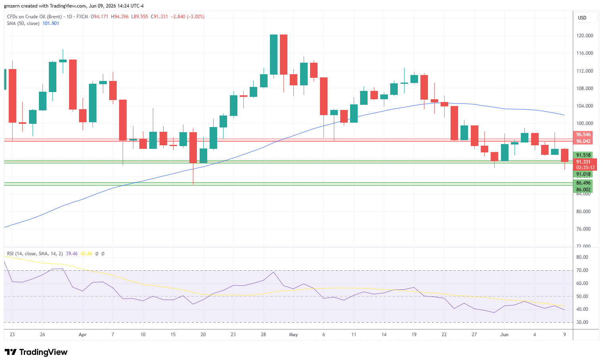Click the 108.000 price axis label

pos(585,89)
